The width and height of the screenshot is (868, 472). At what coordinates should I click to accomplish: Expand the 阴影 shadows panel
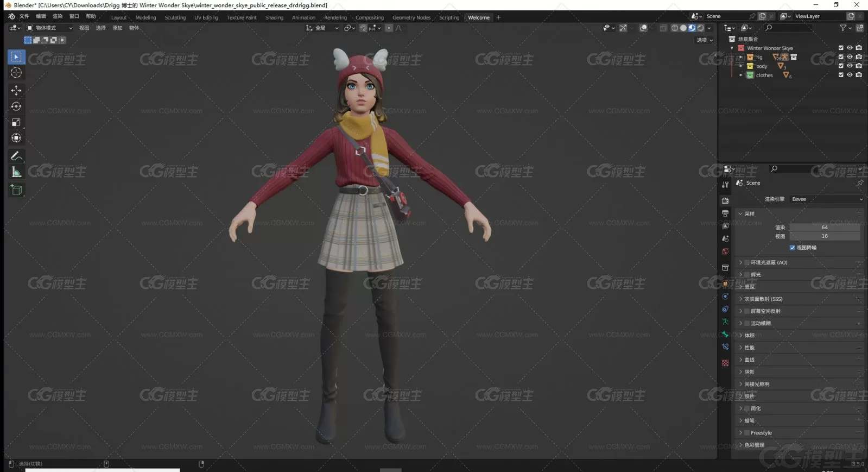tap(740, 372)
